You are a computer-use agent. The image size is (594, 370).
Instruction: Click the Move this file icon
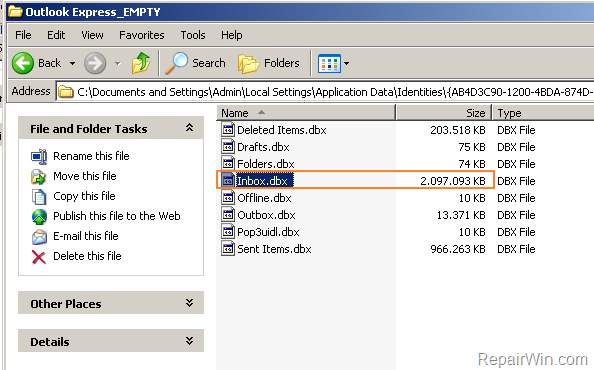(x=39, y=177)
